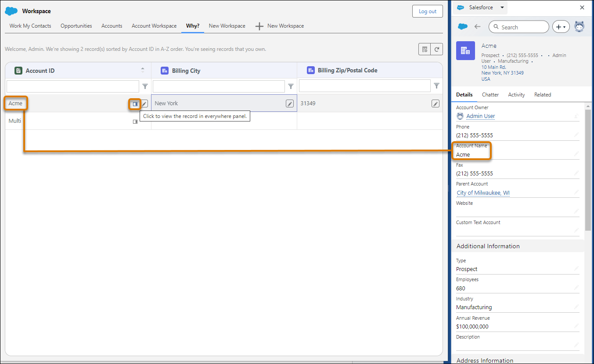Focus the Billing City filter input
594x364 pixels.
[x=219, y=86]
